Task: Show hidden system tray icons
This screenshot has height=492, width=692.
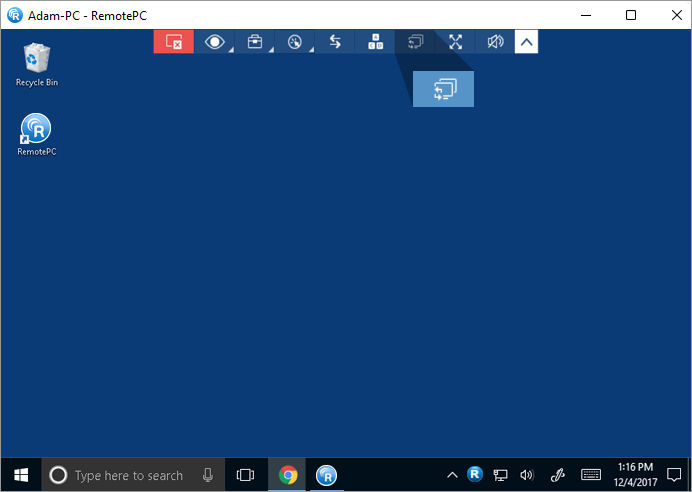Action: [x=452, y=475]
